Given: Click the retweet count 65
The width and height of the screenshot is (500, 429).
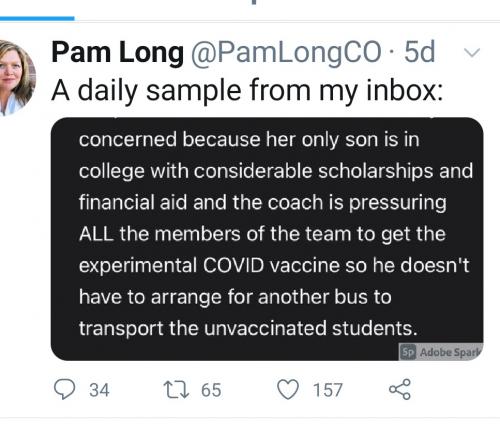Looking at the screenshot, I should (211, 390).
